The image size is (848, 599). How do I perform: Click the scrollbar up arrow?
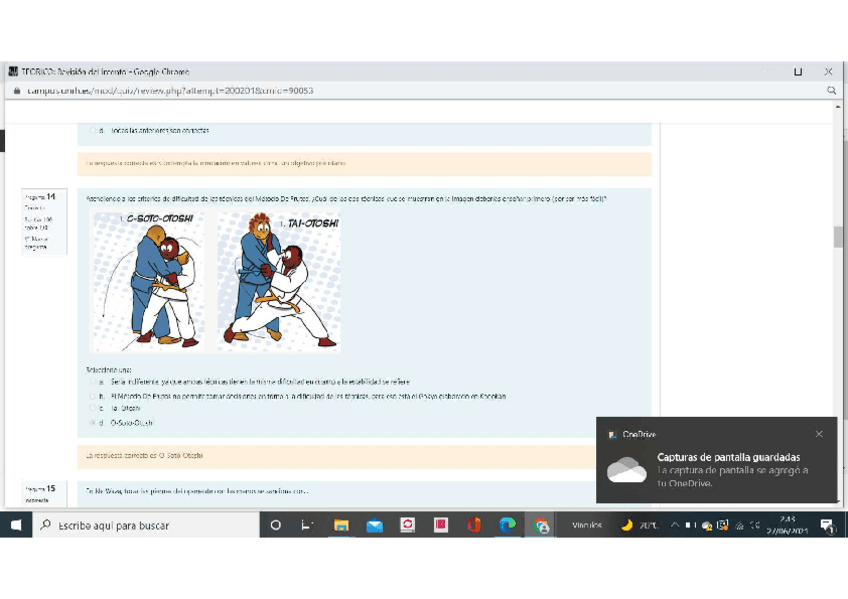[838, 105]
